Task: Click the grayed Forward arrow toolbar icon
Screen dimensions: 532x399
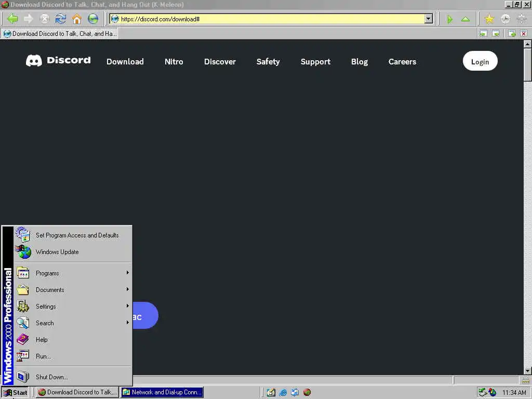Action: pyautogui.click(x=29, y=19)
